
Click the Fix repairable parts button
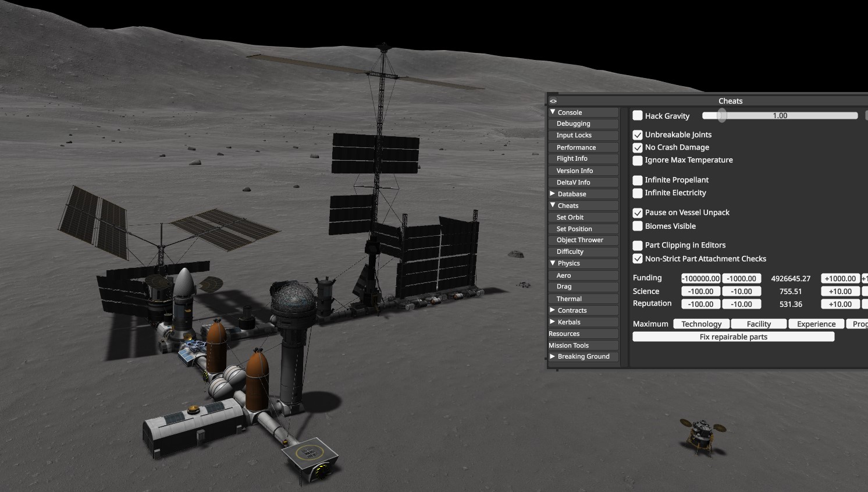pyautogui.click(x=734, y=337)
